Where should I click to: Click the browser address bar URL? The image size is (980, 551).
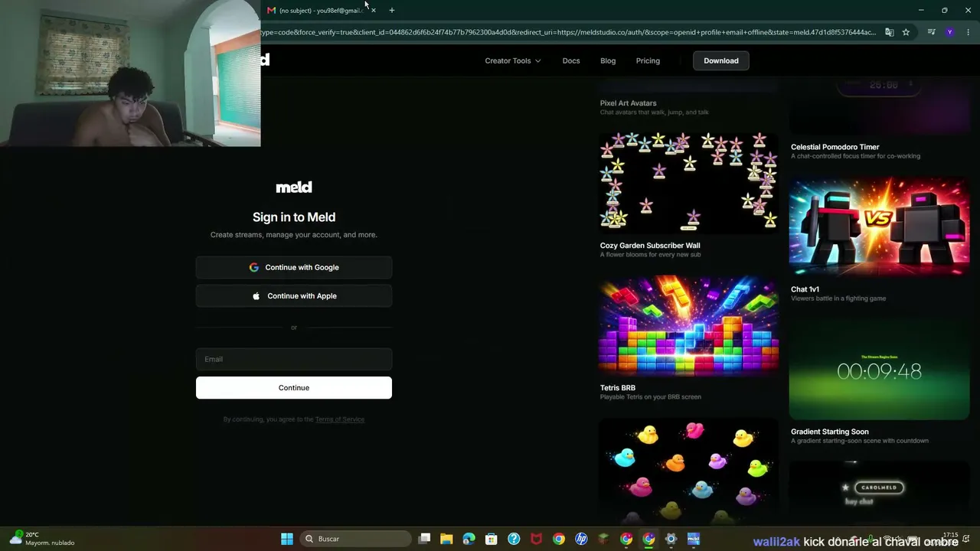click(x=568, y=32)
